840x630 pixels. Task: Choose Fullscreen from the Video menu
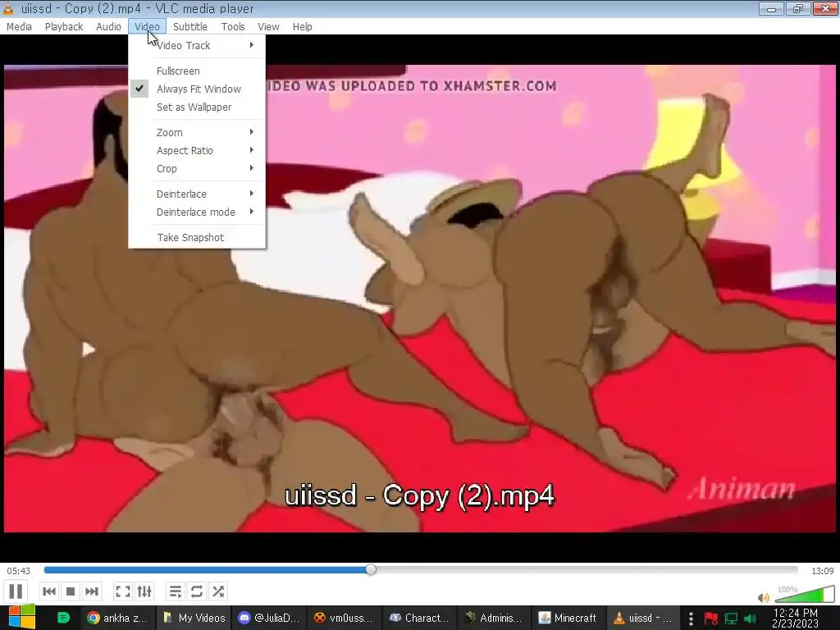tap(197, 71)
